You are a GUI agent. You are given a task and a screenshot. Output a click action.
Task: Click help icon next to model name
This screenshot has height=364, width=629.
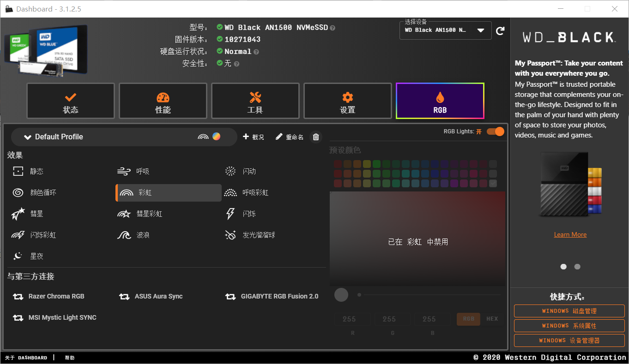[x=333, y=28]
